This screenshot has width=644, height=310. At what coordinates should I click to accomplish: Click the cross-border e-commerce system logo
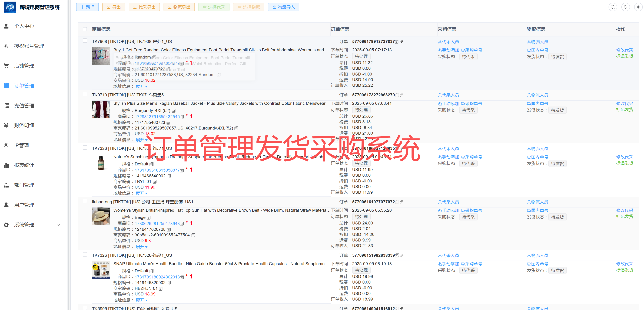coord(10,7)
